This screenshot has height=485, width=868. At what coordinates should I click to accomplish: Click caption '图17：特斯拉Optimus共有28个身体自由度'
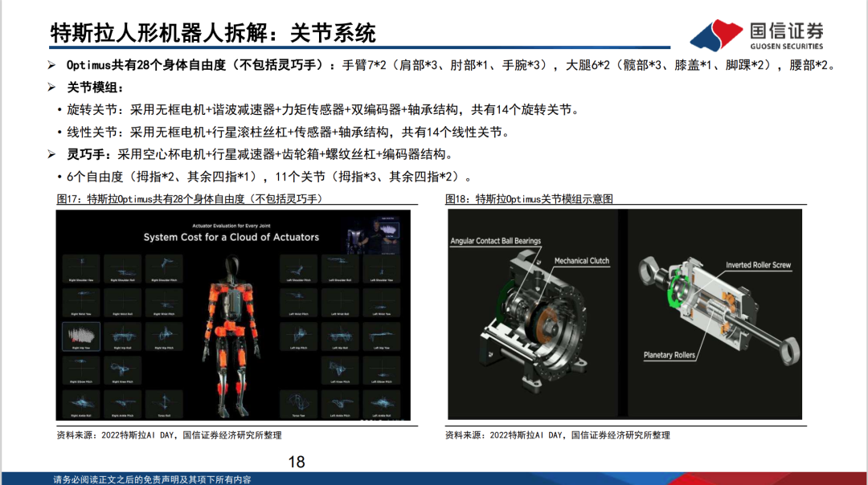190,198
